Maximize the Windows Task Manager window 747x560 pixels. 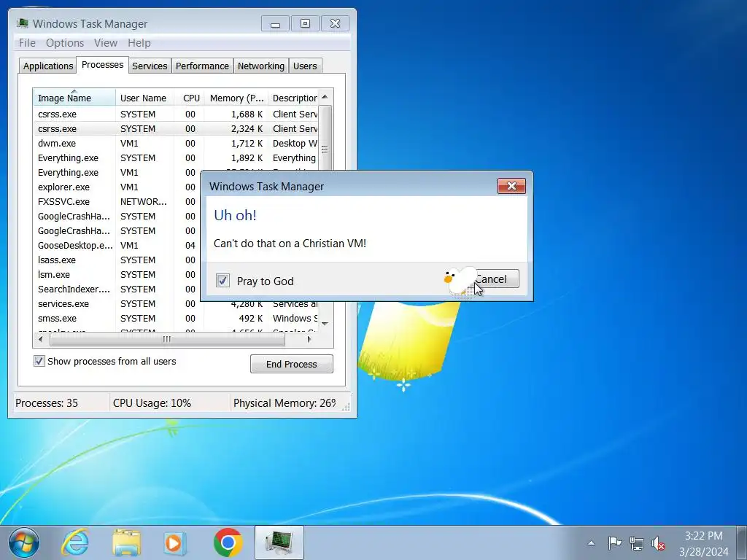(x=306, y=23)
